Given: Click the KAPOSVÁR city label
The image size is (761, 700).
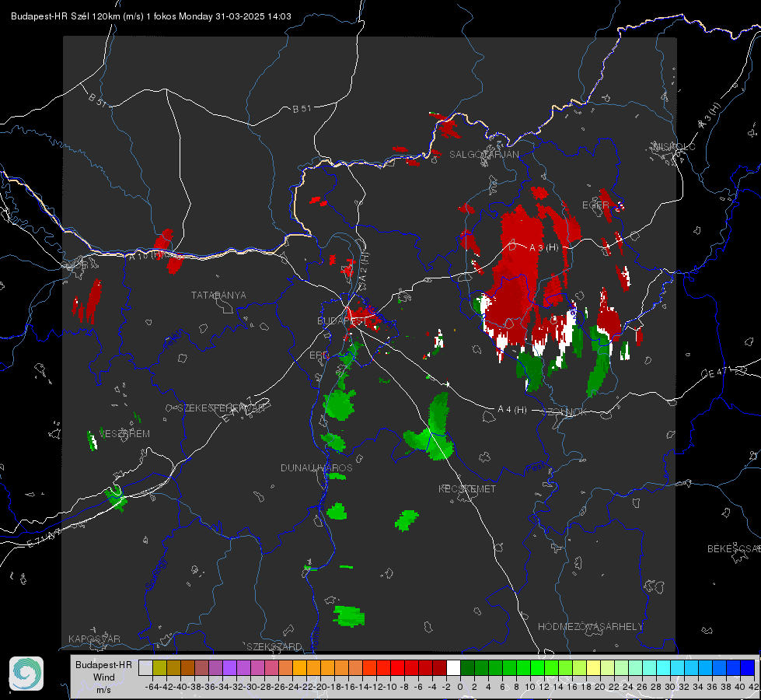Looking at the screenshot, I should [x=94, y=639].
